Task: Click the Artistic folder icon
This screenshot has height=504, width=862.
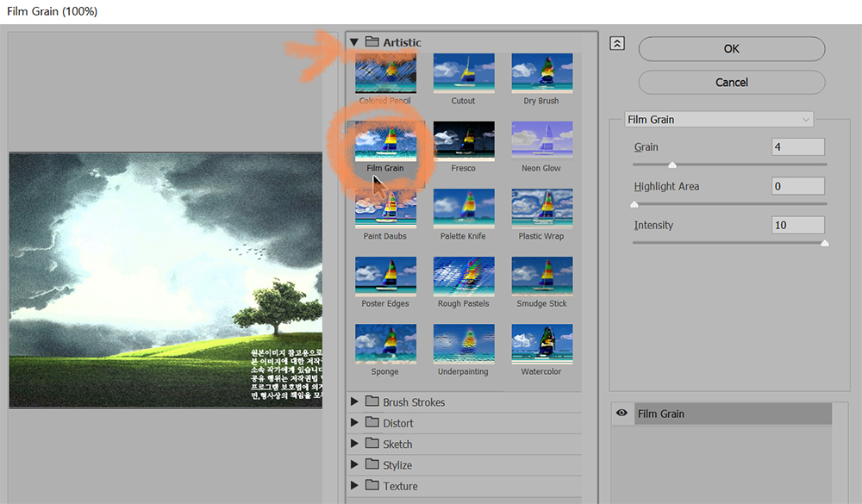Action: (372, 41)
